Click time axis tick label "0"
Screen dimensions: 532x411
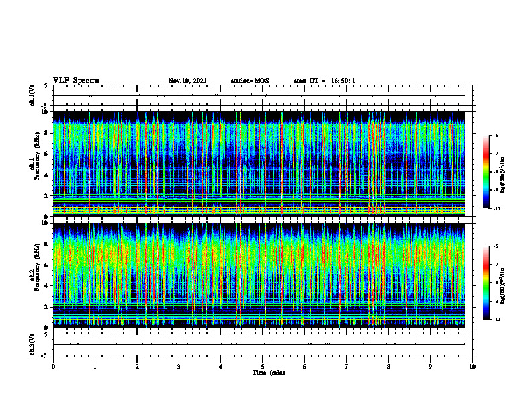tap(53, 367)
